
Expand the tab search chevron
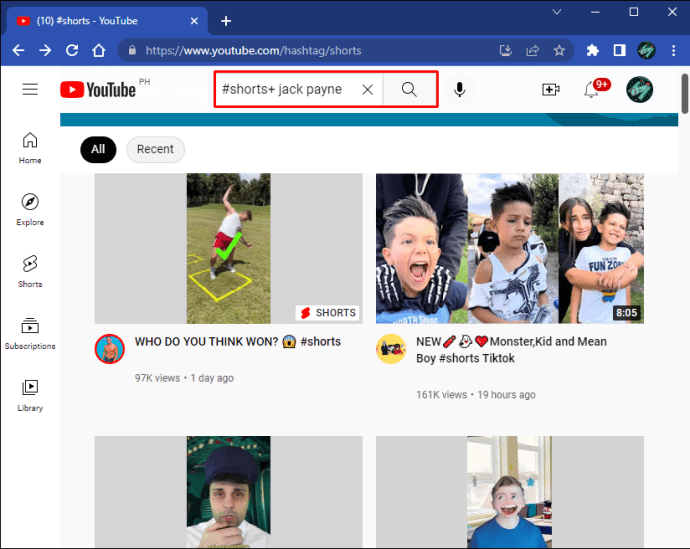pyautogui.click(x=557, y=13)
